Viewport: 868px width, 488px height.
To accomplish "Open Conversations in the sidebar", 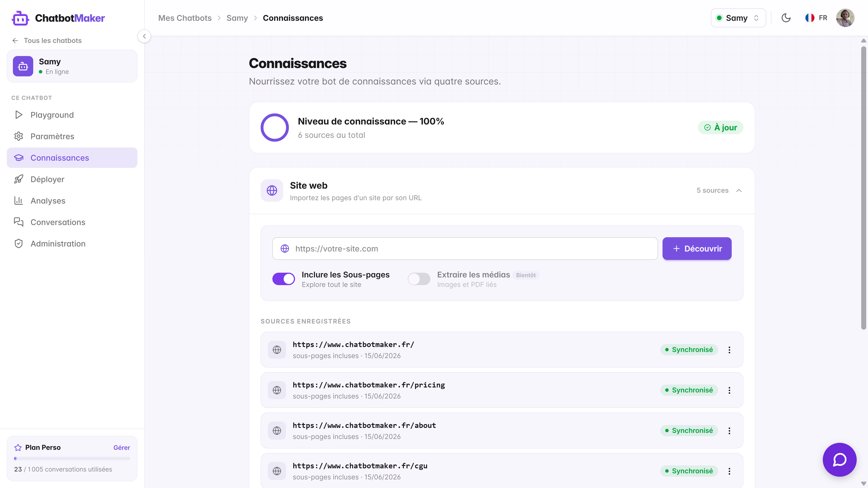I will (72, 222).
